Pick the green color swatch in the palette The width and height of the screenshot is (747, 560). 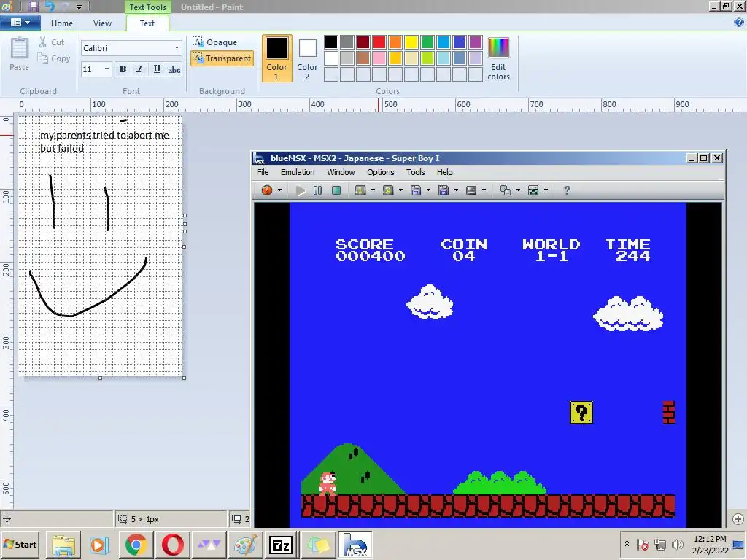point(427,42)
